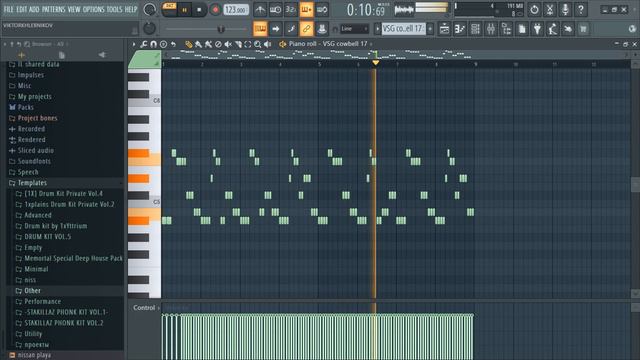The width and height of the screenshot is (640, 360).
Task: Select the STAKILLAZ PHONK KIT VOL.2 folder
Action: (x=64, y=323)
